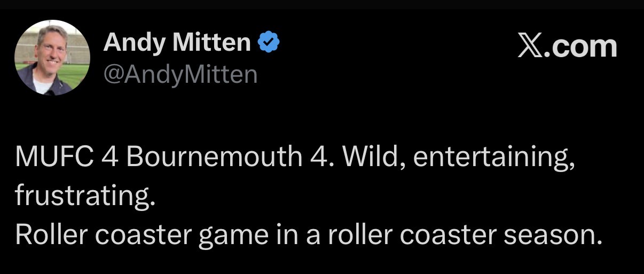
Task: Click Andy Mitten's profile avatar photo
Action: pos(52,58)
